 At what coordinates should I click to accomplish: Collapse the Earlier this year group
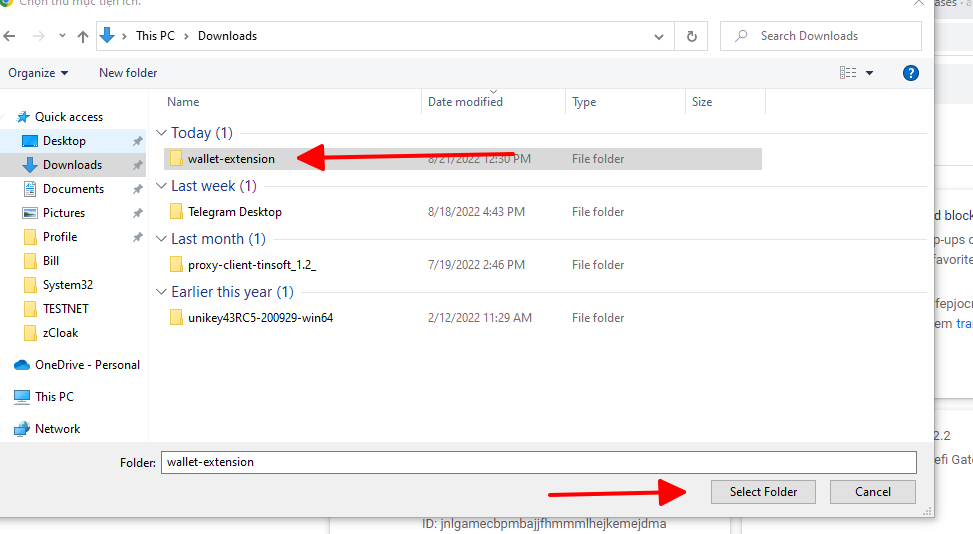pyautogui.click(x=161, y=292)
